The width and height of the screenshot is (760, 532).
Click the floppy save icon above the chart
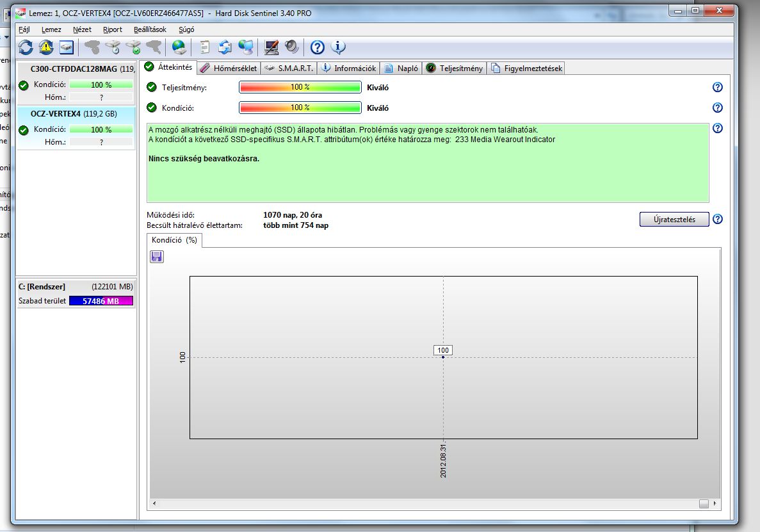(157, 256)
